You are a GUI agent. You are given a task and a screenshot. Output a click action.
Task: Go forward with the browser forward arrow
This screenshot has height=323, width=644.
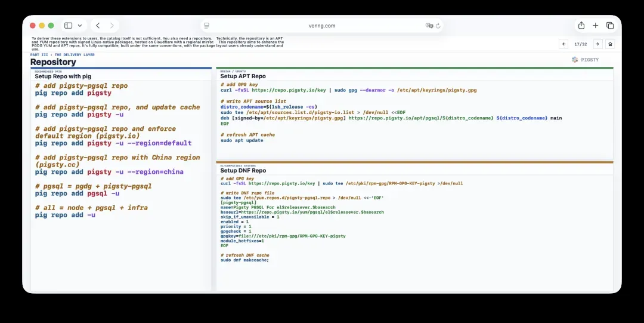click(112, 26)
